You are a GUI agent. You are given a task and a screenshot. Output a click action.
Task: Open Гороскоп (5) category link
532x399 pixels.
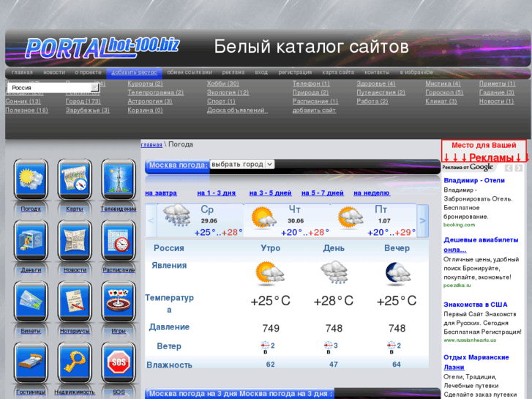point(444,92)
